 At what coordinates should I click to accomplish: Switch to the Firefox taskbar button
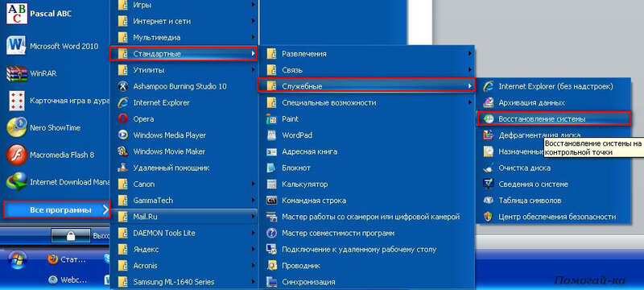67,259
